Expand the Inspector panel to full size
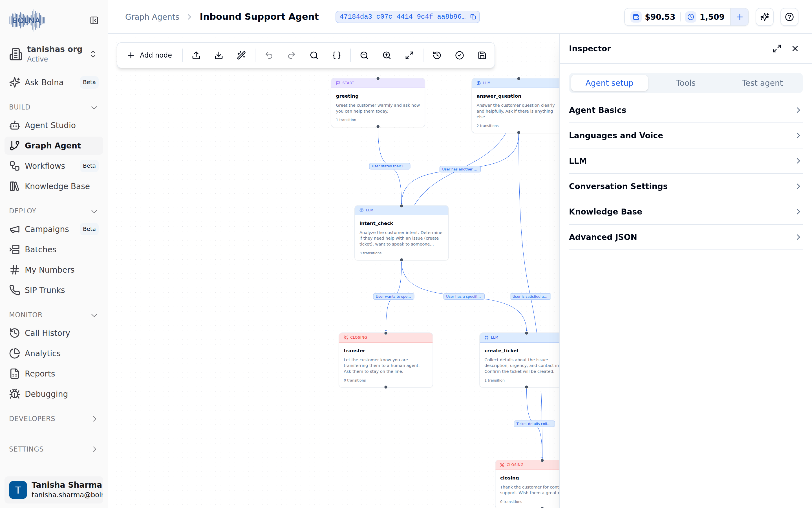Image resolution: width=812 pixels, height=508 pixels. point(777,49)
